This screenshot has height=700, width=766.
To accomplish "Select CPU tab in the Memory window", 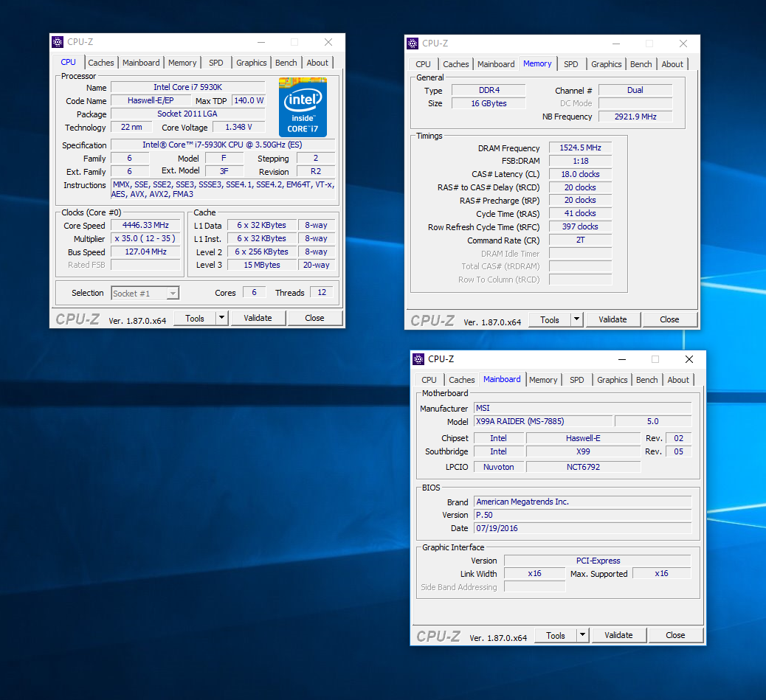I will click(x=423, y=64).
